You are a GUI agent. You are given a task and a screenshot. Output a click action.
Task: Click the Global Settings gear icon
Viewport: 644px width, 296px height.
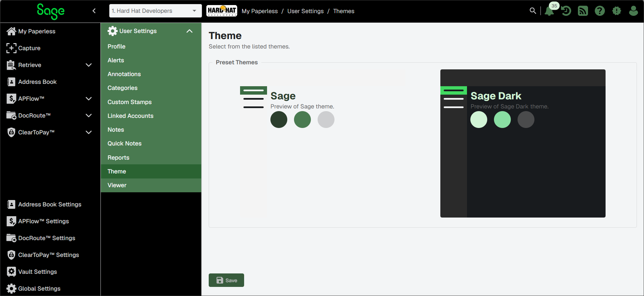tap(11, 289)
